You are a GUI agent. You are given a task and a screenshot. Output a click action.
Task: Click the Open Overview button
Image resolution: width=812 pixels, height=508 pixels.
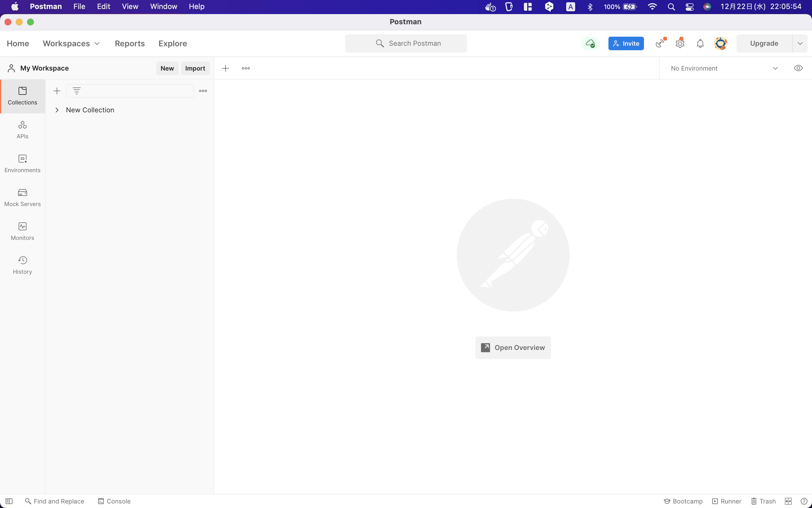click(513, 347)
